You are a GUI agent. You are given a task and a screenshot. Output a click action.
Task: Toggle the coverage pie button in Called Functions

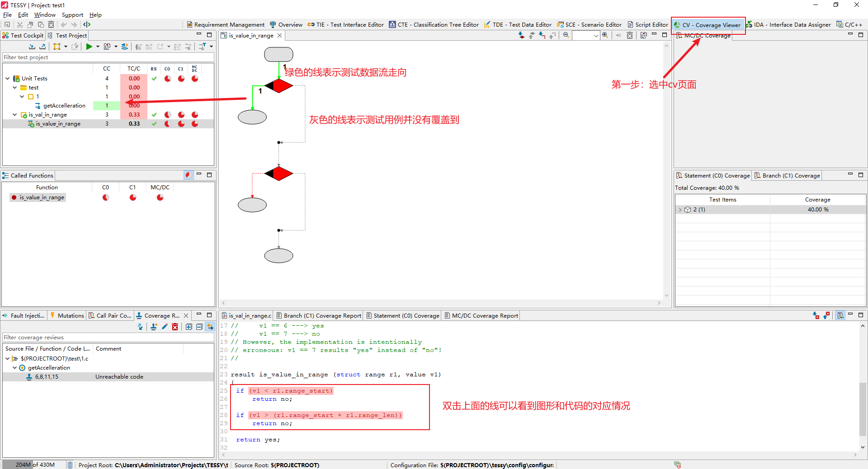click(x=189, y=175)
